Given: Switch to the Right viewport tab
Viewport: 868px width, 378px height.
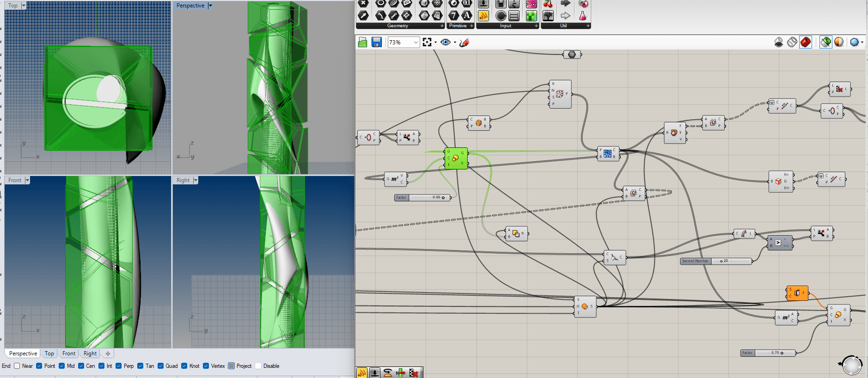Looking at the screenshot, I should click(x=90, y=354).
